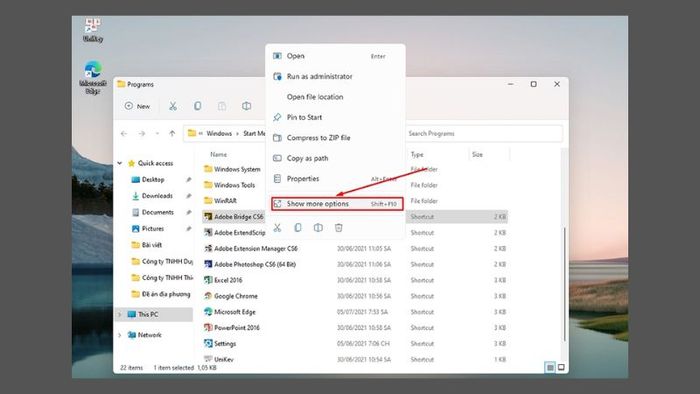Click Delete trash icon in context menu
Screen dimensions: 700x394
click(x=338, y=228)
